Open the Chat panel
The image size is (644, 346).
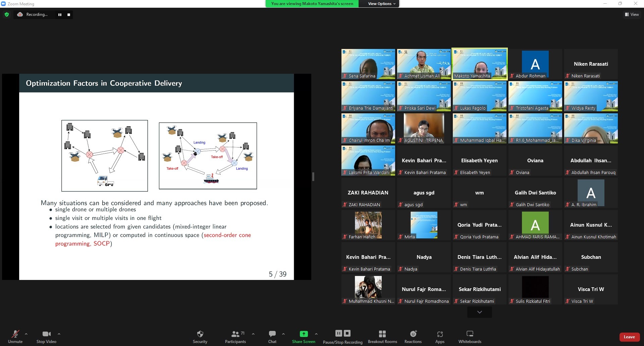[272, 334]
